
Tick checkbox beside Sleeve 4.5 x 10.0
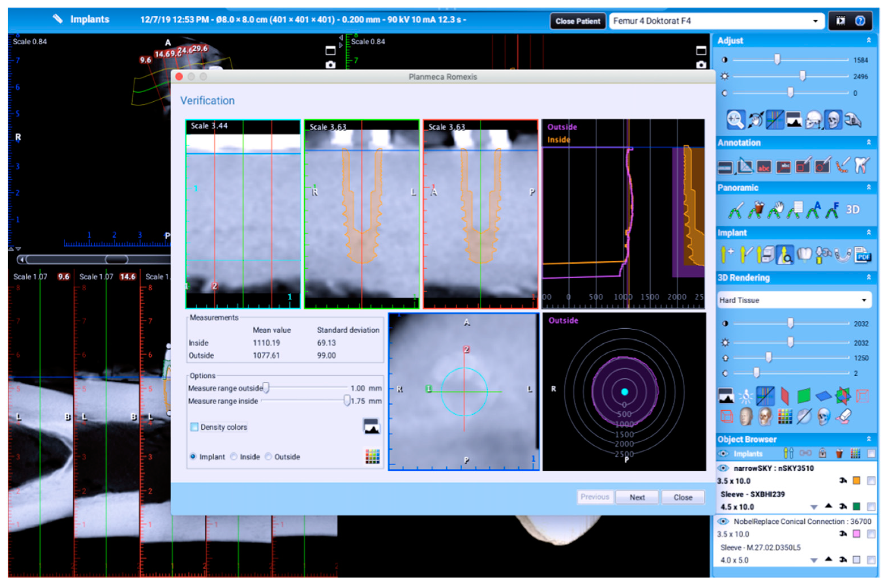pyautogui.click(x=871, y=507)
